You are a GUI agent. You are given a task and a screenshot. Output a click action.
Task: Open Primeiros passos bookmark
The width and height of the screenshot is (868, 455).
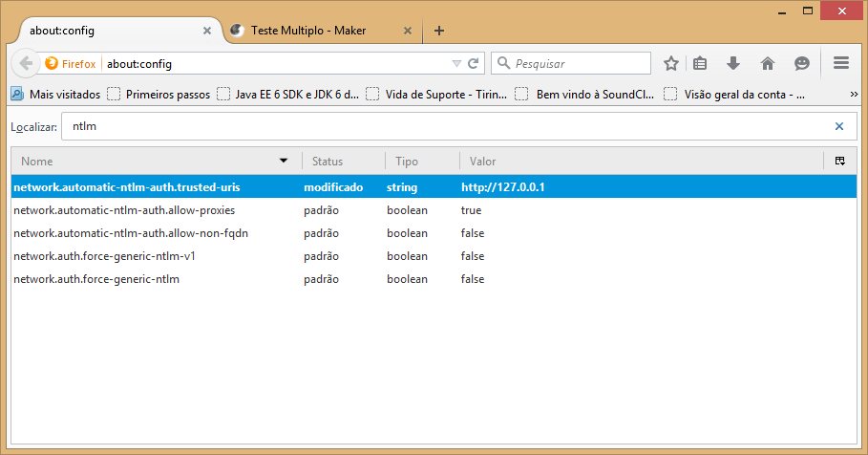[x=159, y=95]
